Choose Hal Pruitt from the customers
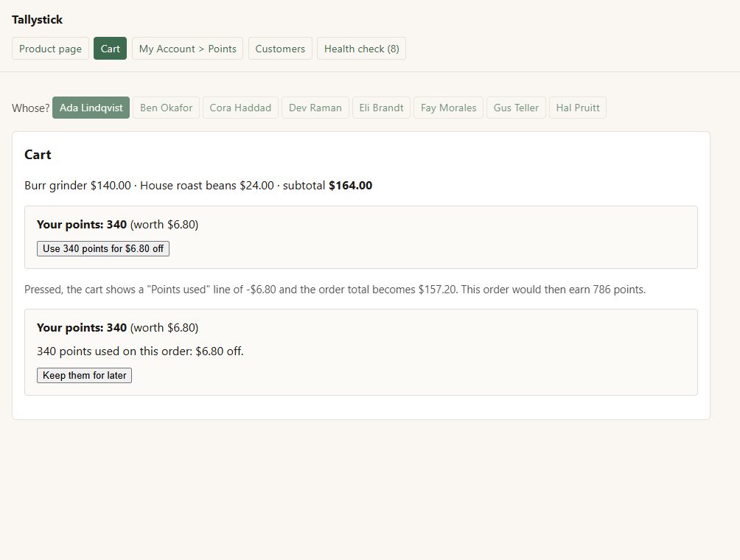Image resolution: width=740 pixels, height=560 pixels. [x=578, y=108]
